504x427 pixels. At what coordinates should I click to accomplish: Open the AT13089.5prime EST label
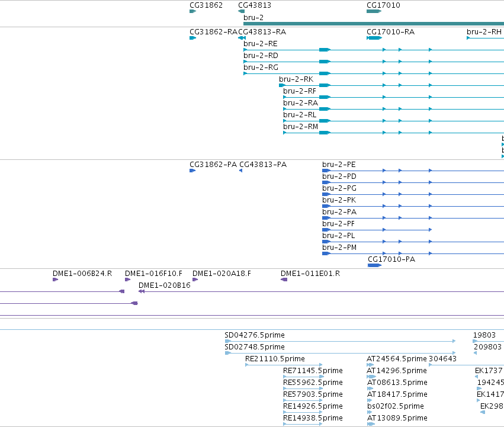(x=397, y=418)
